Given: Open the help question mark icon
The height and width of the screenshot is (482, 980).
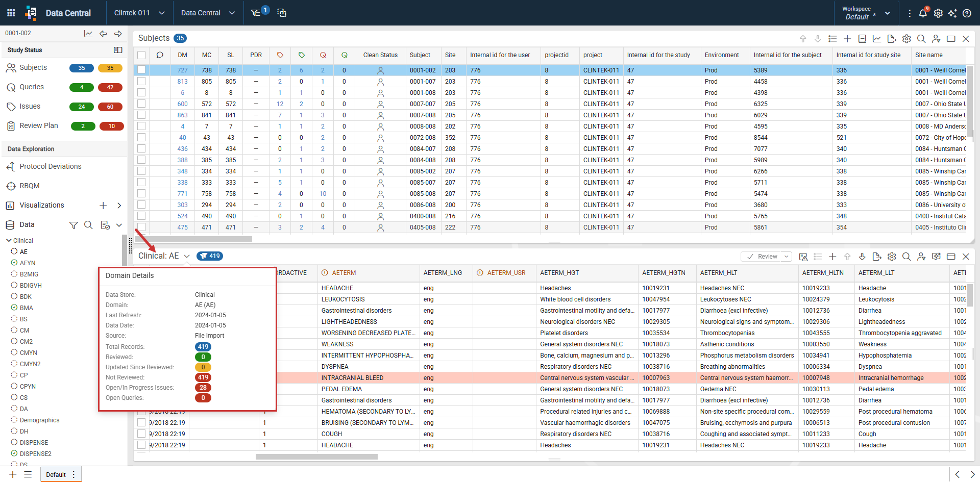Looking at the screenshot, I should 967,13.
